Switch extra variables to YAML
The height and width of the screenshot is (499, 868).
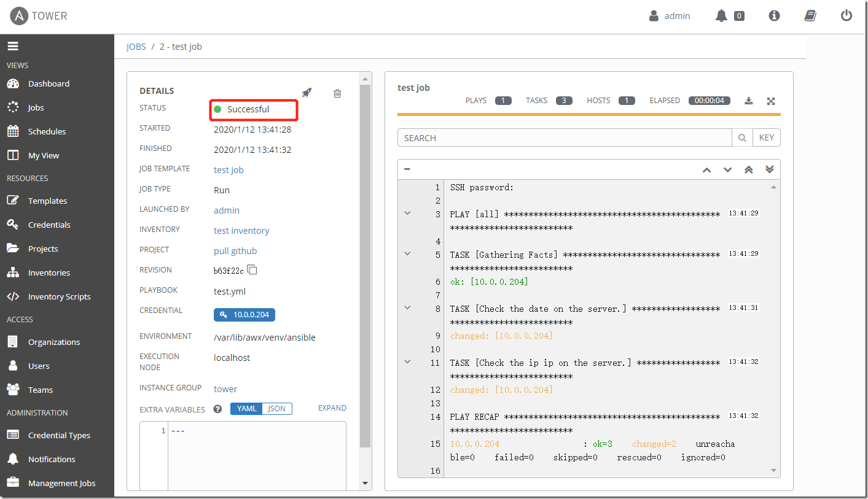(x=246, y=409)
